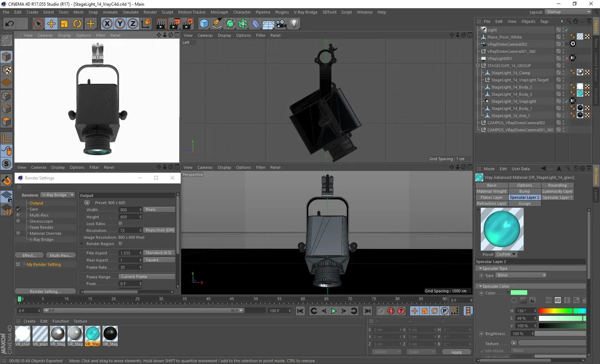The height and width of the screenshot is (364, 600).
Task: Select My Render Setting entry
Action: point(44,264)
